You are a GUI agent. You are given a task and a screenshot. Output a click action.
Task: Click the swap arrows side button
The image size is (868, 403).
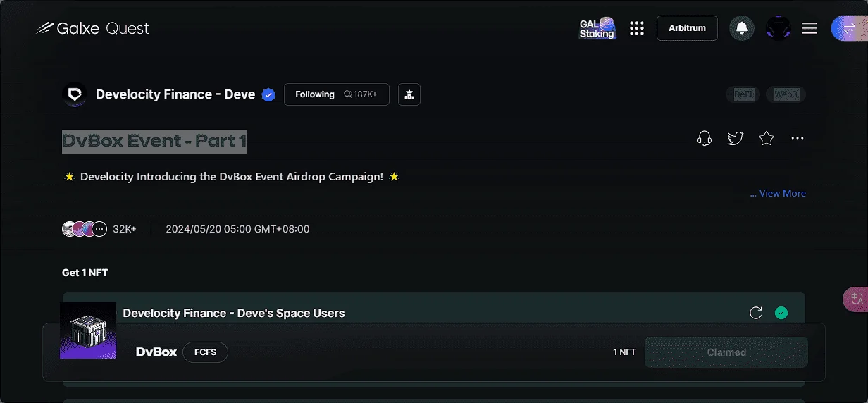tap(849, 28)
